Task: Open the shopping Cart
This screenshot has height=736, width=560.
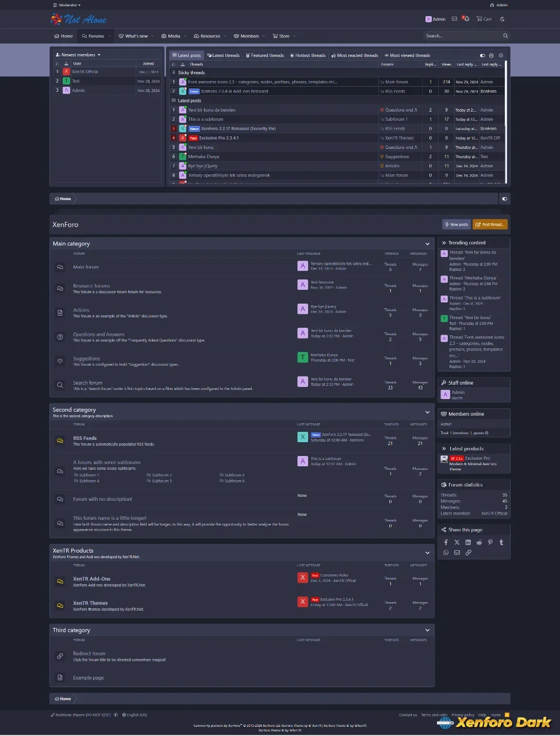Action: [484, 19]
